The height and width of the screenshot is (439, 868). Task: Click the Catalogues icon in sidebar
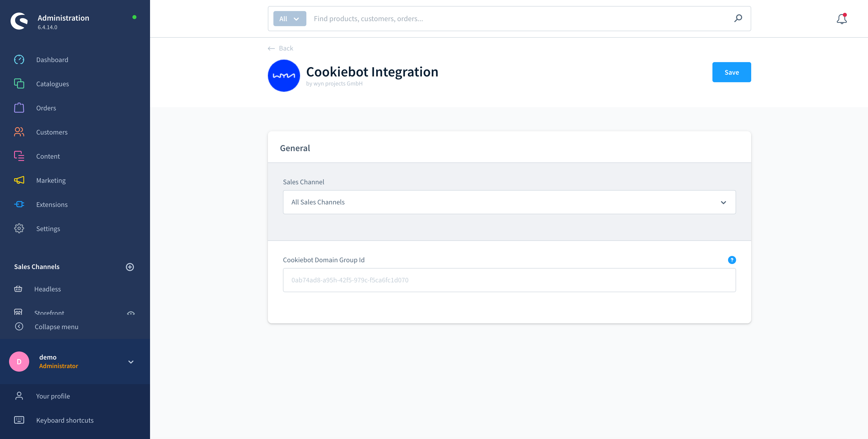click(19, 84)
